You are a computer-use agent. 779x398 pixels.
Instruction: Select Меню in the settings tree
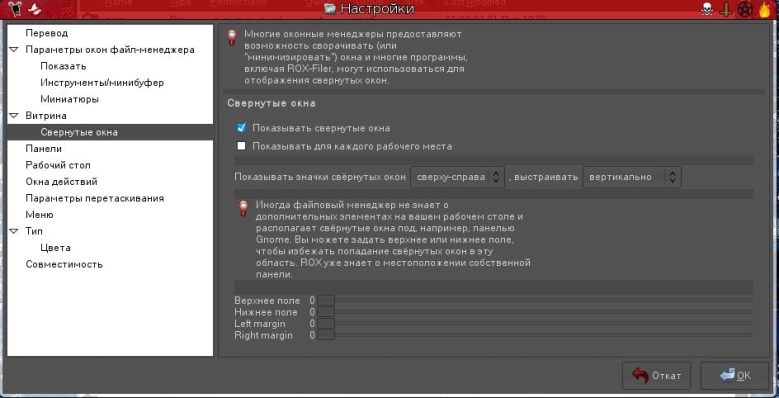39,215
